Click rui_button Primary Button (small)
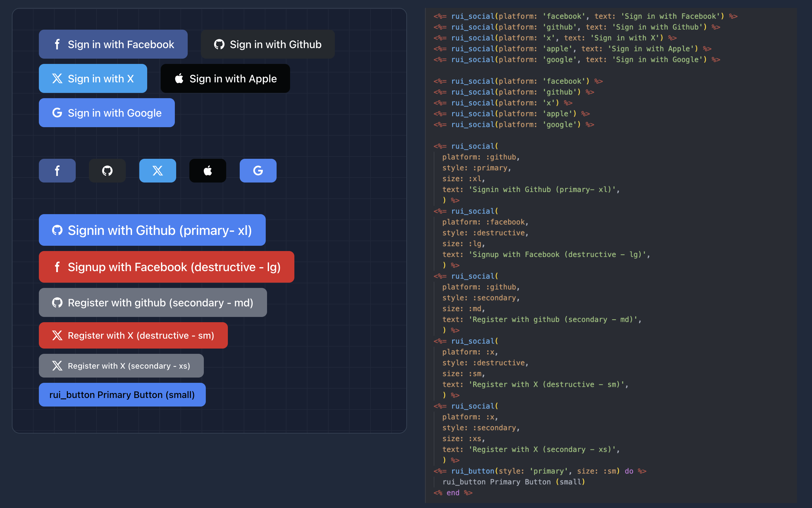 122,395
